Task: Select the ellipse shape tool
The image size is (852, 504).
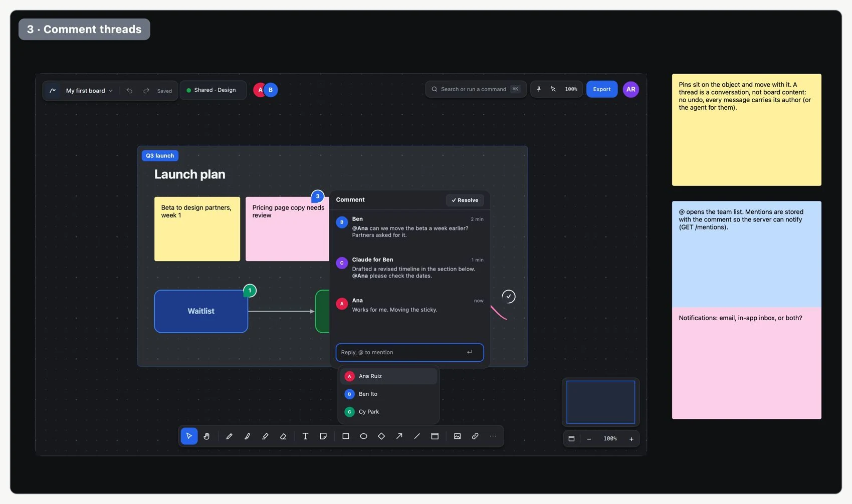Action: pos(363,436)
